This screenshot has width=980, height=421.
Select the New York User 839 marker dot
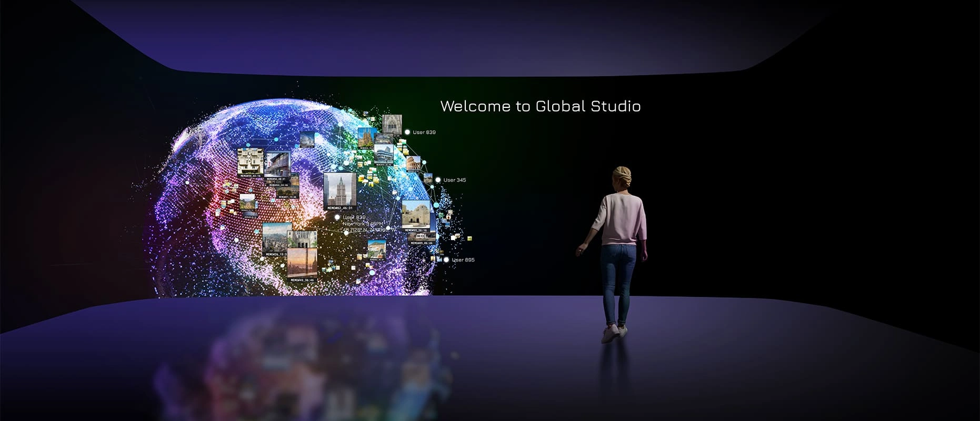point(337,217)
